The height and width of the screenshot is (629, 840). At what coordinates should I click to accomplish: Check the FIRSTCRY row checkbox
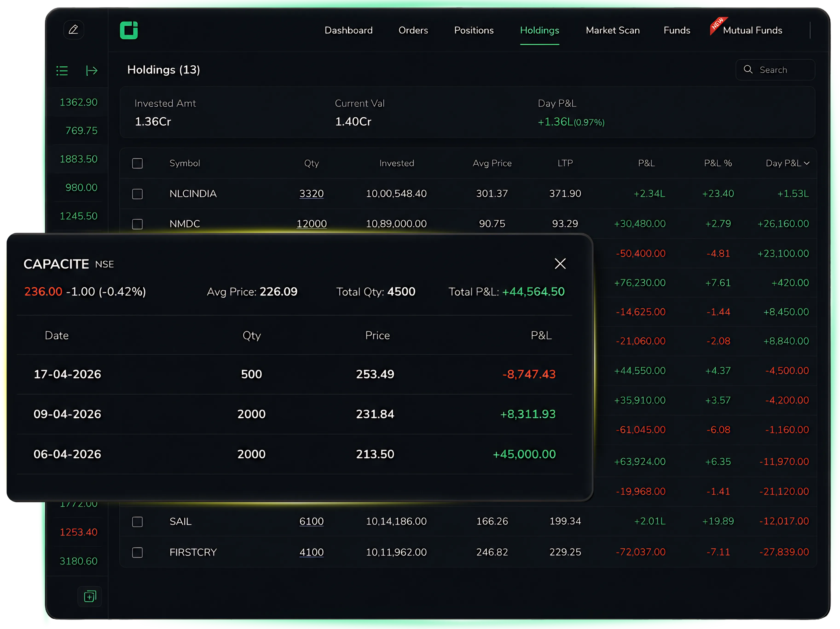(x=137, y=552)
